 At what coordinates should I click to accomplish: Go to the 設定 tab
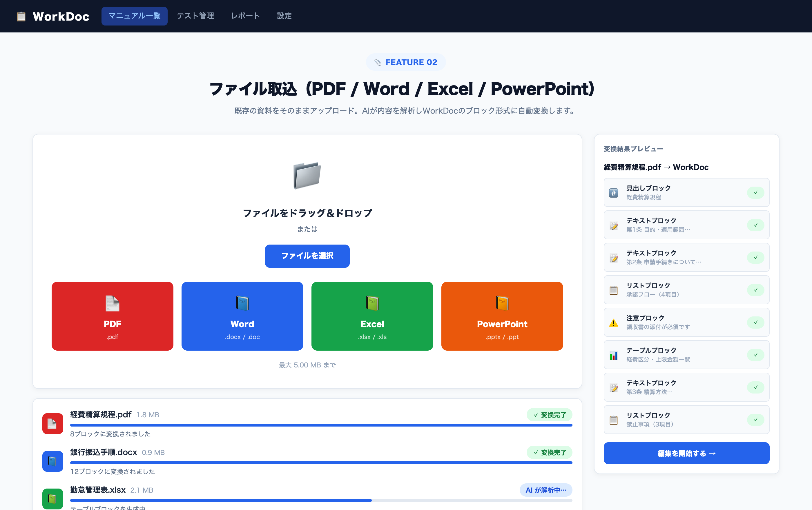click(x=284, y=16)
